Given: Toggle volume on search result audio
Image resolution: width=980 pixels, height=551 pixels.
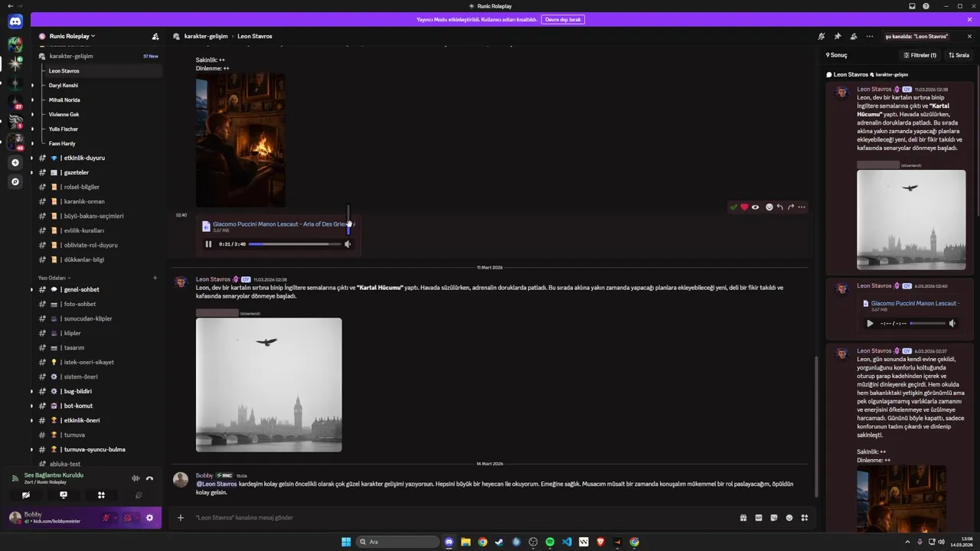Looking at the screenshot, I should (952, 324).
